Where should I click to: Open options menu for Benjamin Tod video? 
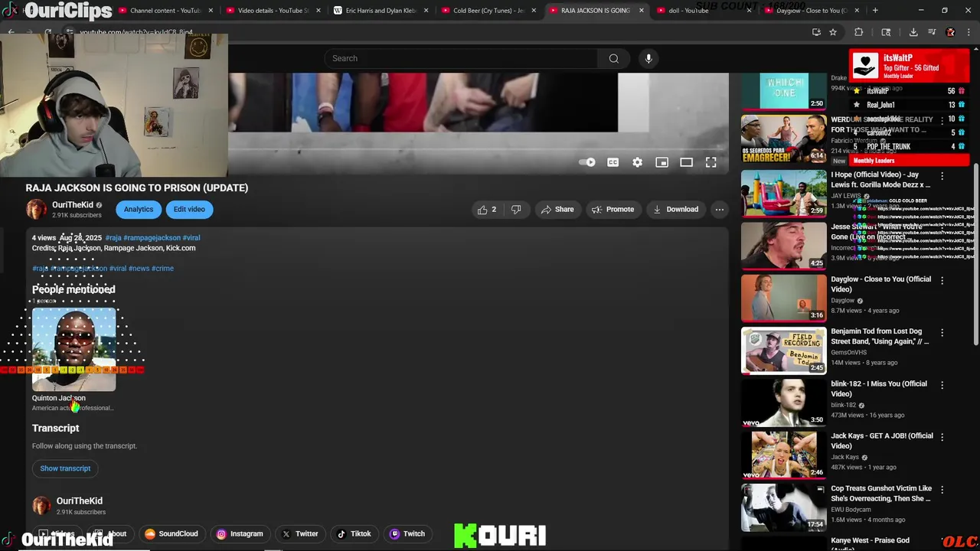click(x=942, y=332)
